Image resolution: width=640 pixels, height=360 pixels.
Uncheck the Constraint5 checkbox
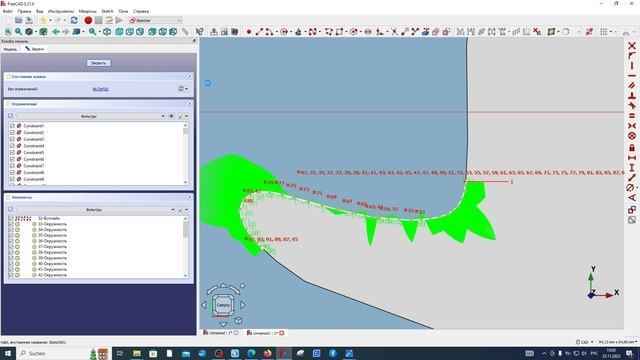pyautogui.click(x=12, y=153)
